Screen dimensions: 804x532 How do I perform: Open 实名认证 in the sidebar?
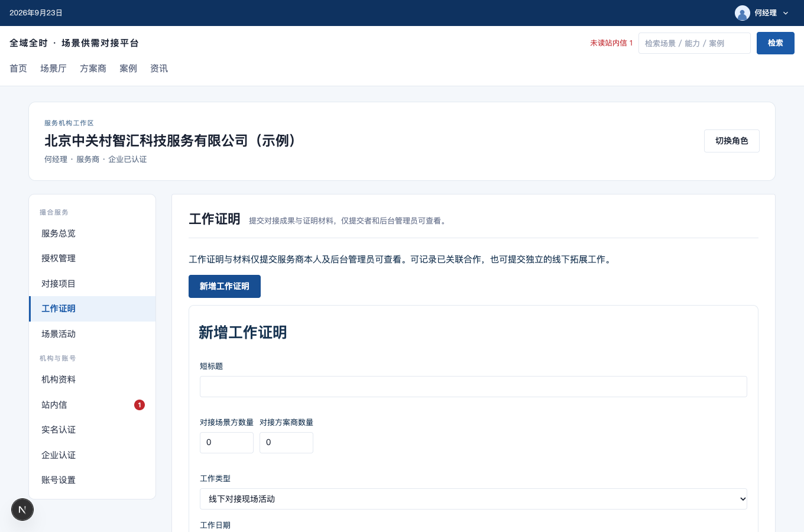93,430
